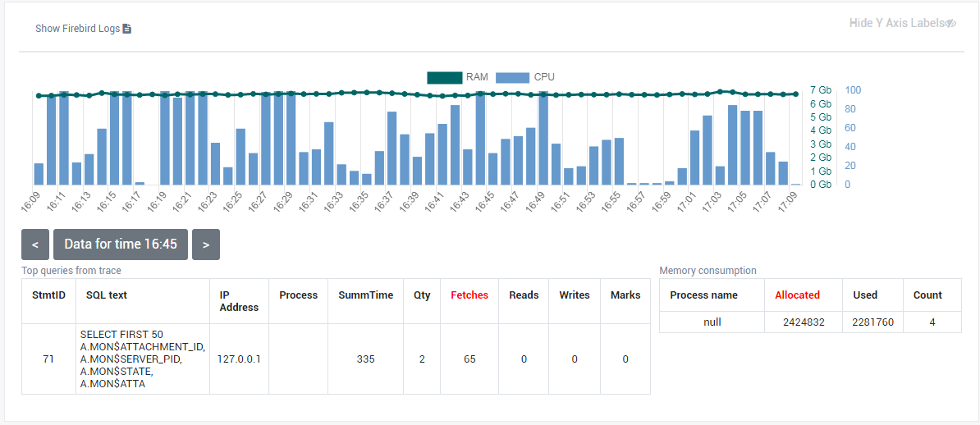Viewport: 980px width, 425px height.
Task: Click the IP Address column header
Action: pyautogui.click(x=239, y=301)
